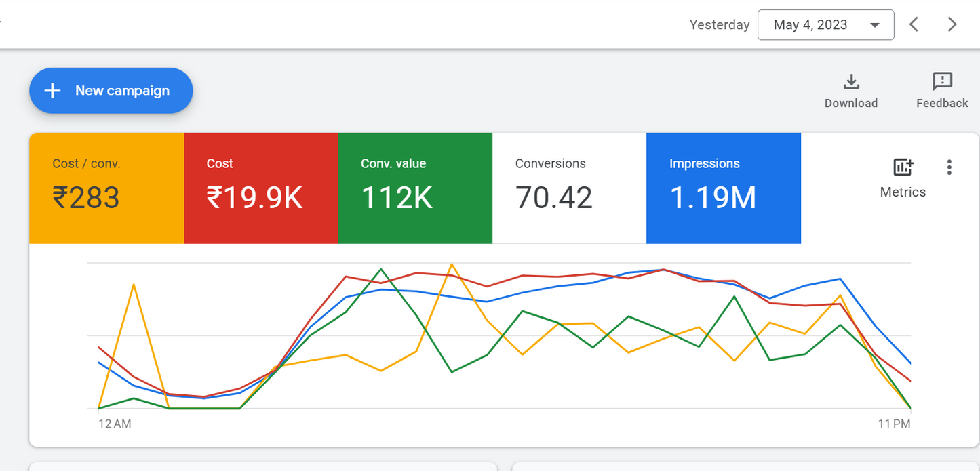
Task: Toggle the blue Impressions metric card
Action: point(723,188)
